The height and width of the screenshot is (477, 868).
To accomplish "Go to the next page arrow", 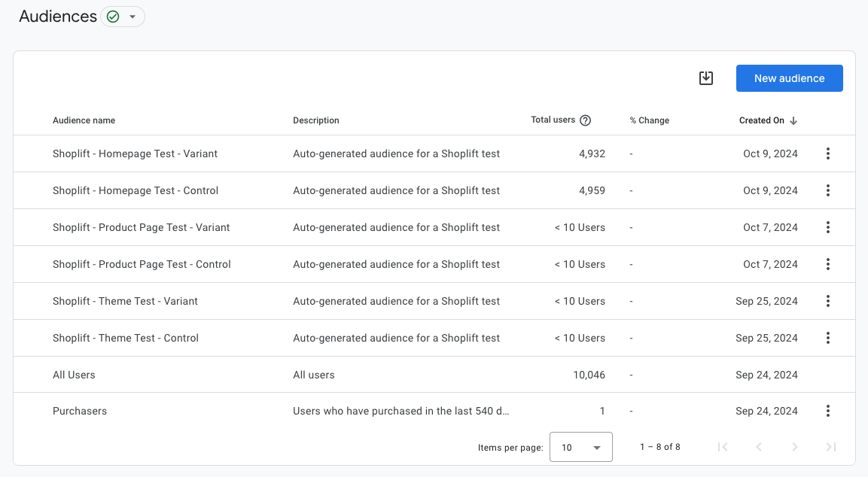I will pyautogui.click(x=794, y=447).
